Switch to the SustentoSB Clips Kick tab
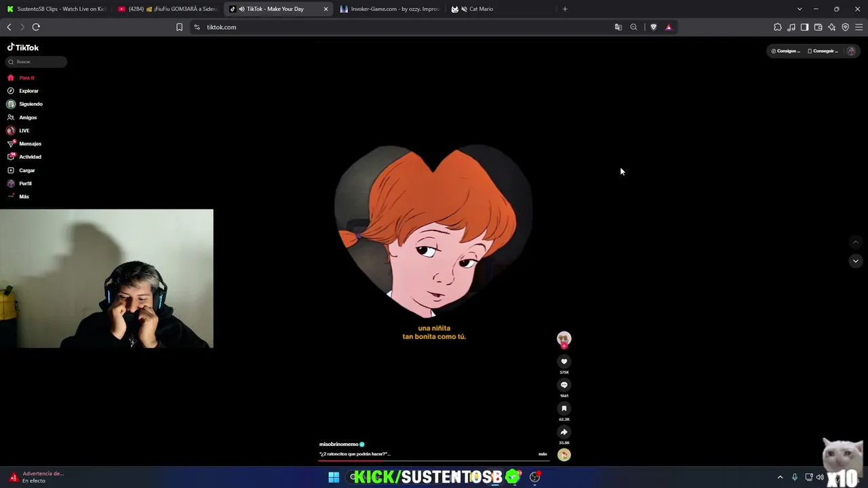This screenshot has width=868, height=488. coord(56,9)
